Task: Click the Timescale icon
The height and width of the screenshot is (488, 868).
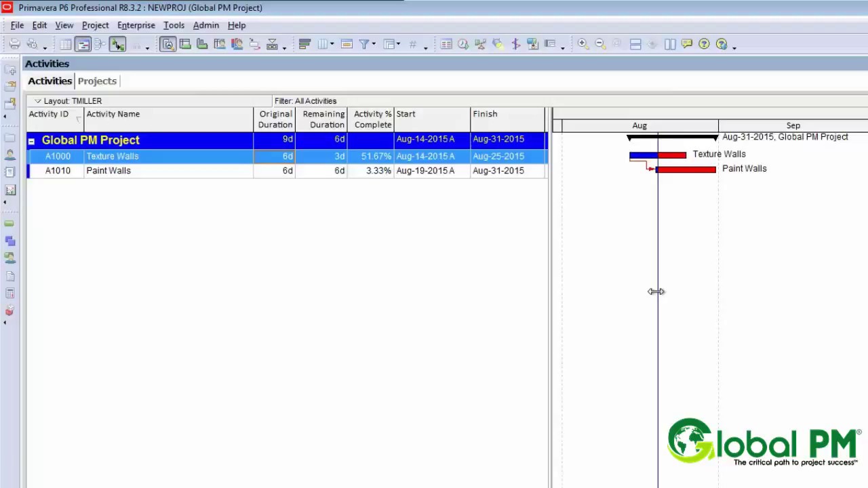Action: [x=347, y=44]
